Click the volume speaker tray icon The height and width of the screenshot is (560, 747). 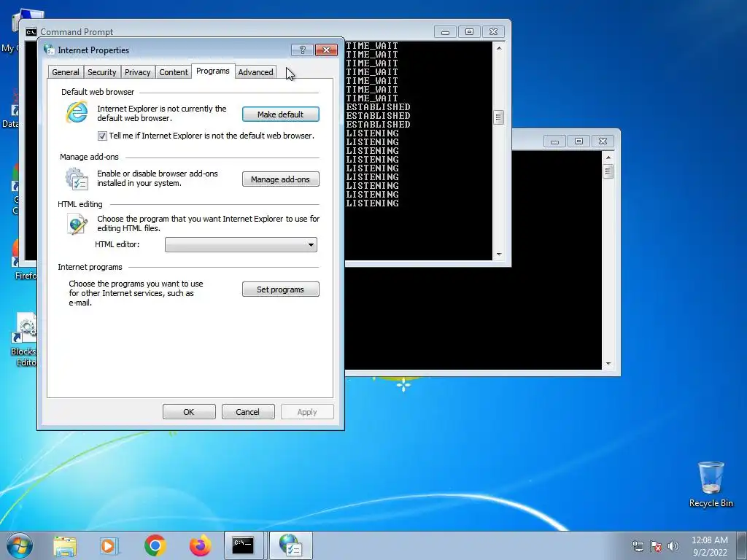tap(673, 546)
